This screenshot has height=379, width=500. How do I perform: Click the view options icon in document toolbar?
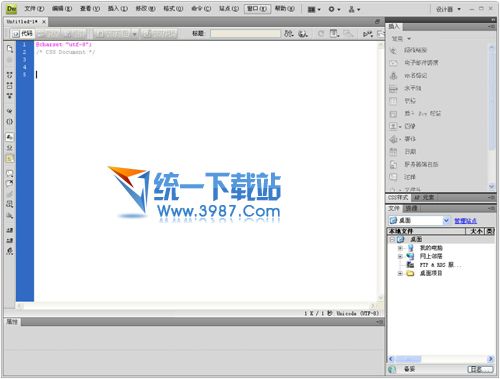[x=334, y=33]
